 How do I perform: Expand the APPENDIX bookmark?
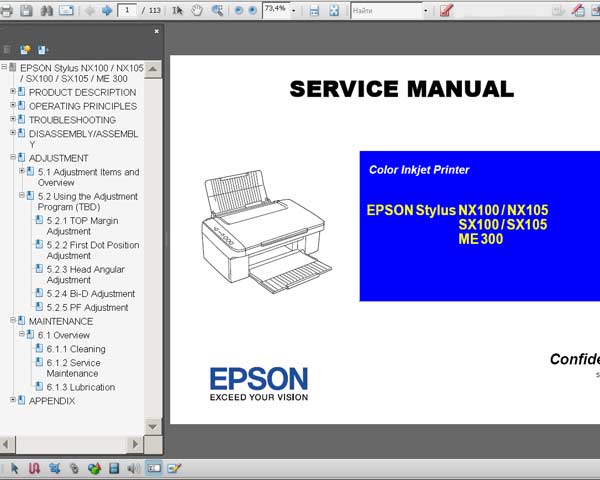pos(13,400)
